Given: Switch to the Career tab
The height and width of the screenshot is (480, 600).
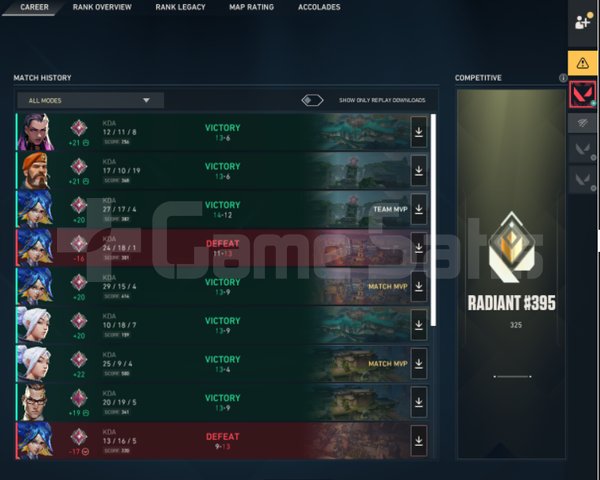Looking at the screenshot, I should pyautogui.click(x=34, y=7).
